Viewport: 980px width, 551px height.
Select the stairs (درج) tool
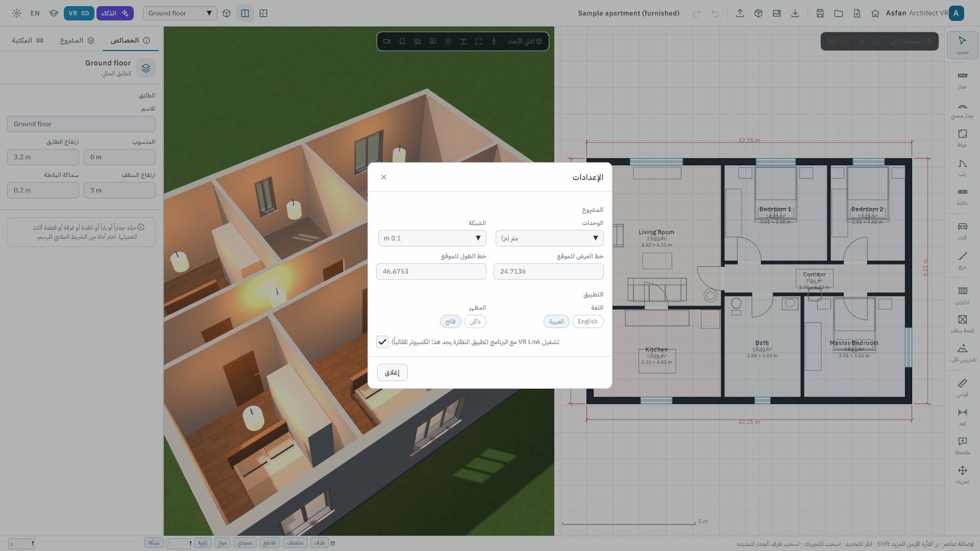[962, 260]
